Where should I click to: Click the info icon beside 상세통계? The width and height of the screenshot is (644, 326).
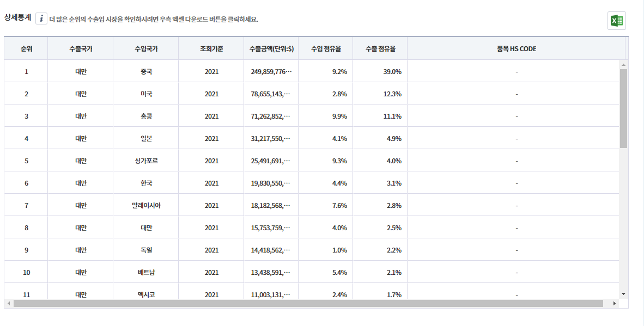(x=41, y=19)
